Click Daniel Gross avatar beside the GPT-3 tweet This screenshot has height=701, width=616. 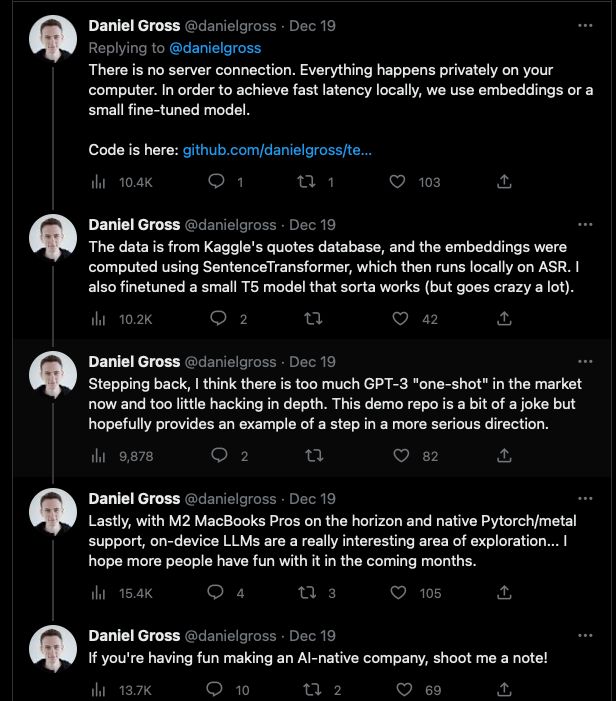pyautogui.click(x=52, y=376)
